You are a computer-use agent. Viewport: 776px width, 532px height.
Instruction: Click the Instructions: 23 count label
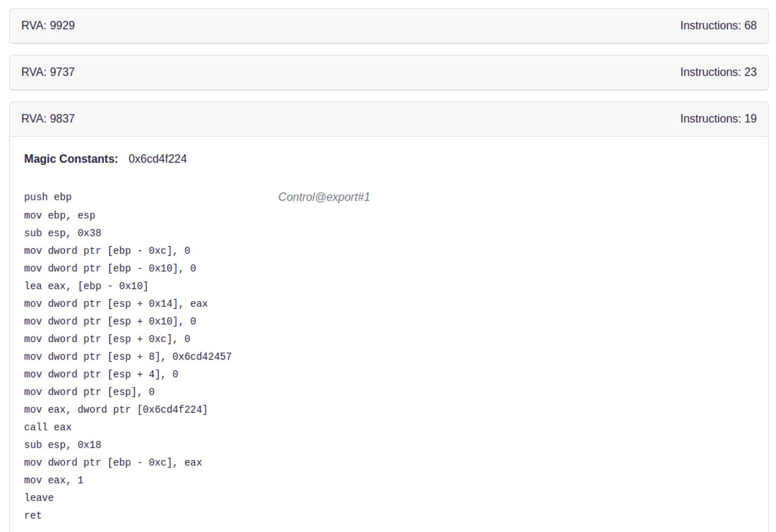(718, 72)
